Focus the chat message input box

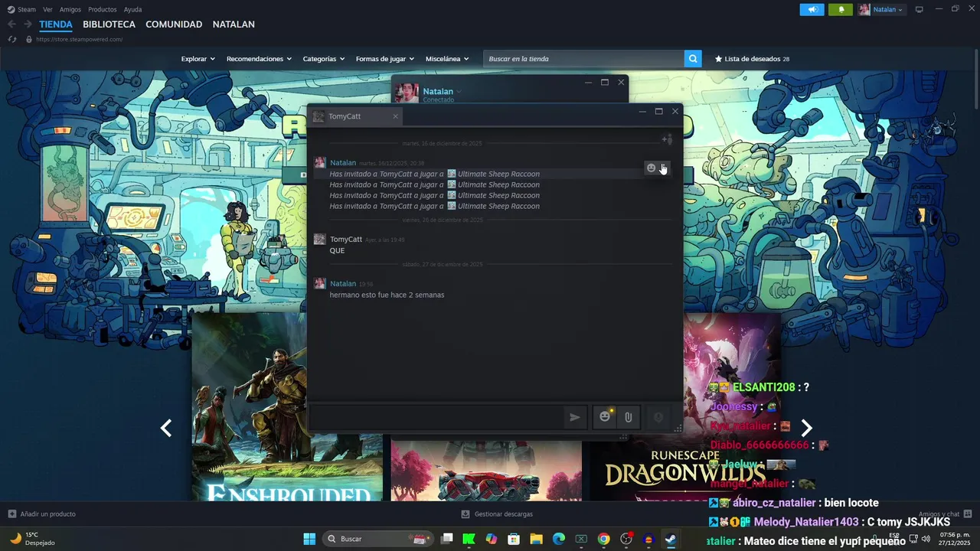point(436,417)
